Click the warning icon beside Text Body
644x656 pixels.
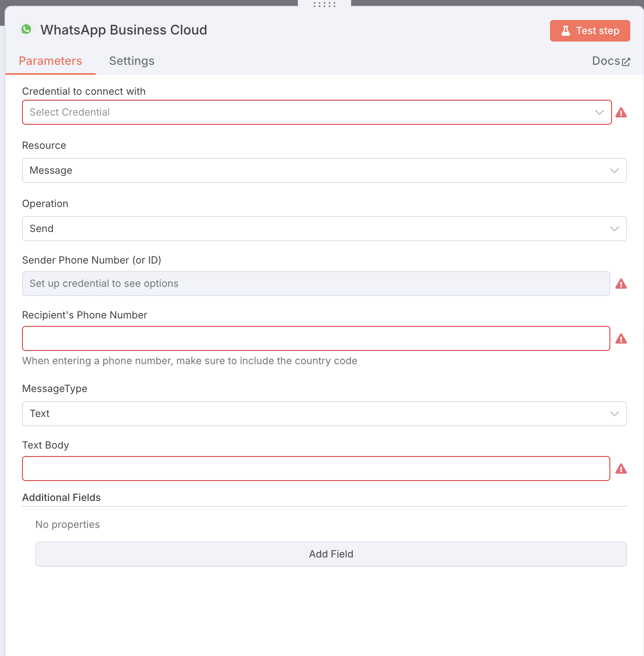[x=621, y=469]
